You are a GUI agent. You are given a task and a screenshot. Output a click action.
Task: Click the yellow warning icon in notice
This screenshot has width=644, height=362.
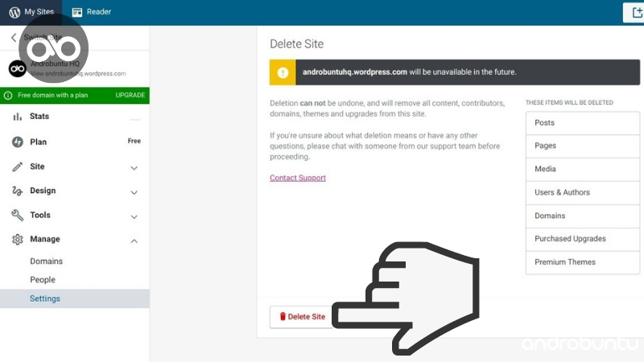[283, 72]
